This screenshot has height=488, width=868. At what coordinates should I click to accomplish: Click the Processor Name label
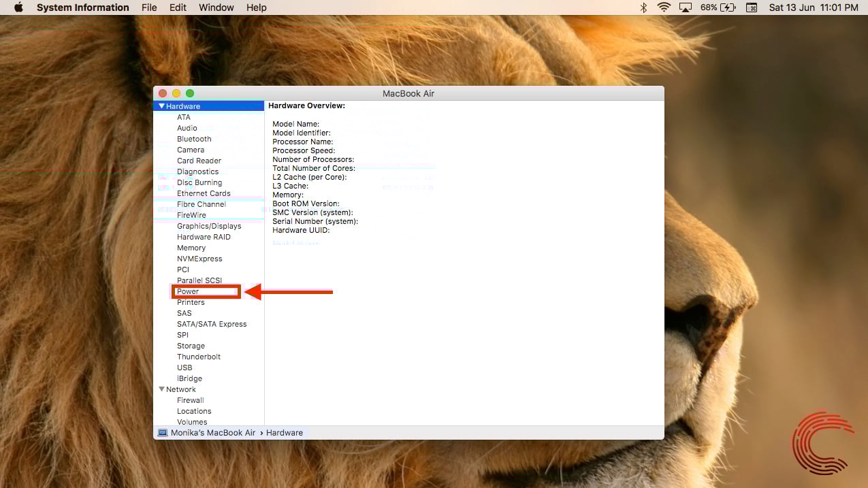pos(303,142)
